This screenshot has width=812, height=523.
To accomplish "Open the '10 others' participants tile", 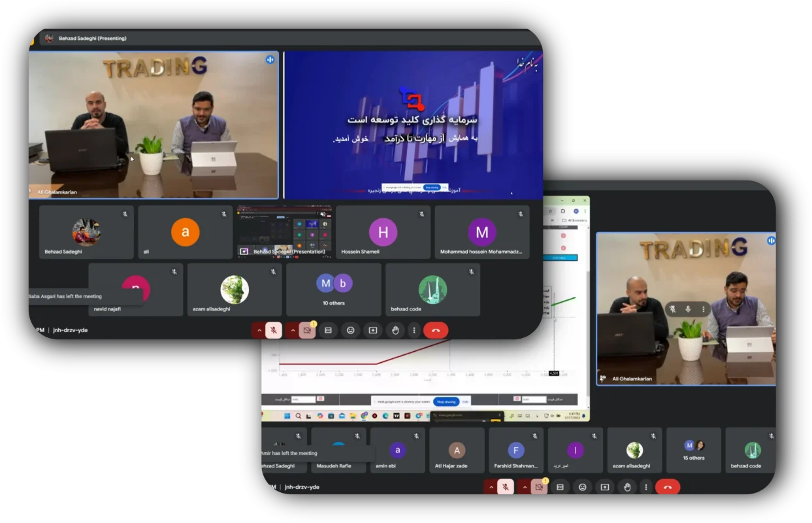I will click(x=333, y=289).
